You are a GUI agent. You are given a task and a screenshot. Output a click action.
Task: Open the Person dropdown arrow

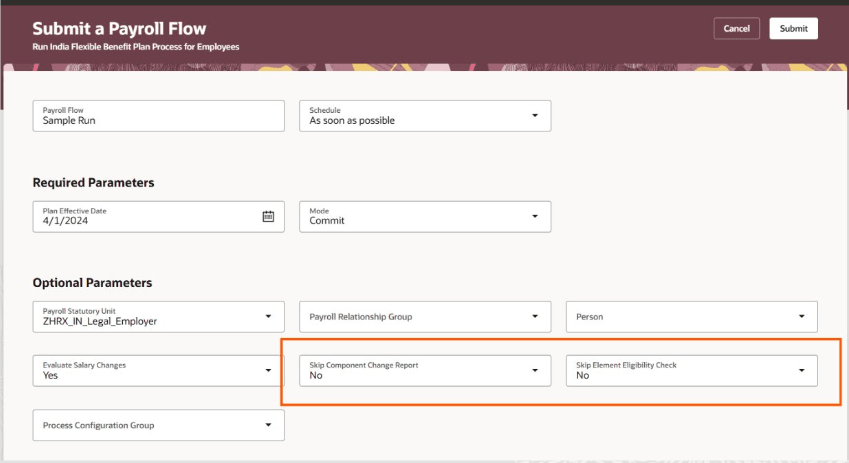[x=801, y=316]
